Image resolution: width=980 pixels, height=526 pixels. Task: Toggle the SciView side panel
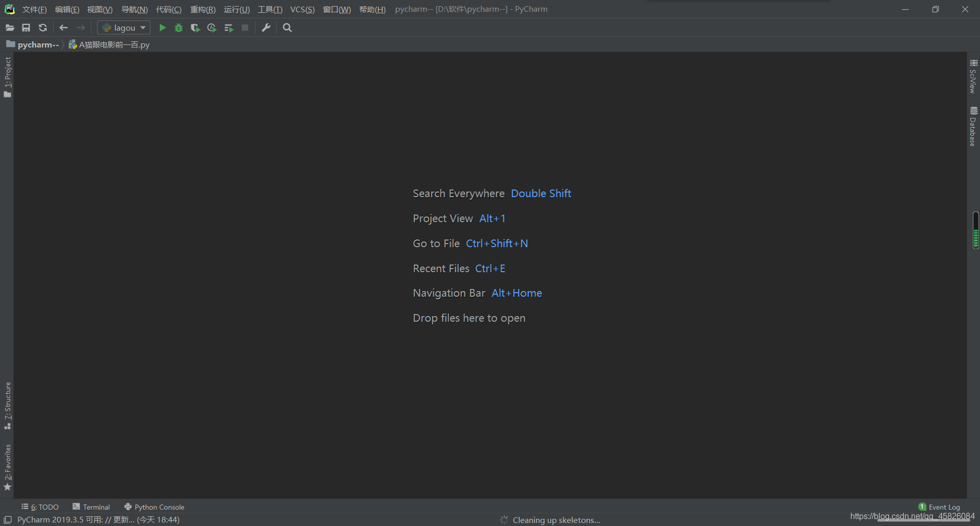(x=973, y=77)
